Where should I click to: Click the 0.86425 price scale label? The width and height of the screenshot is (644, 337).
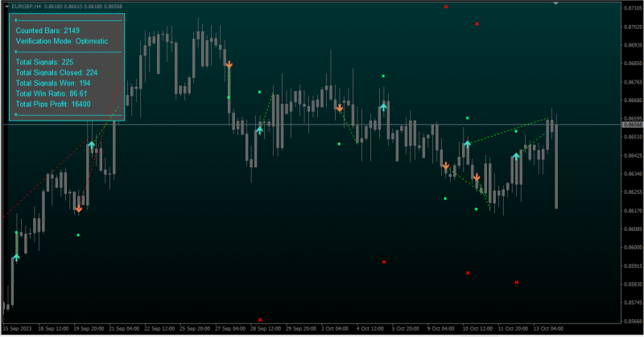[633, 155]
